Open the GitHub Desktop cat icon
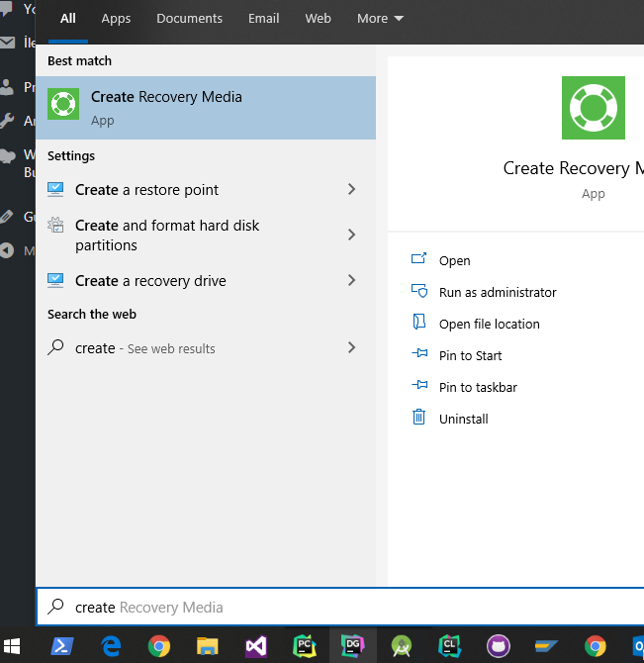 (499, 646)
